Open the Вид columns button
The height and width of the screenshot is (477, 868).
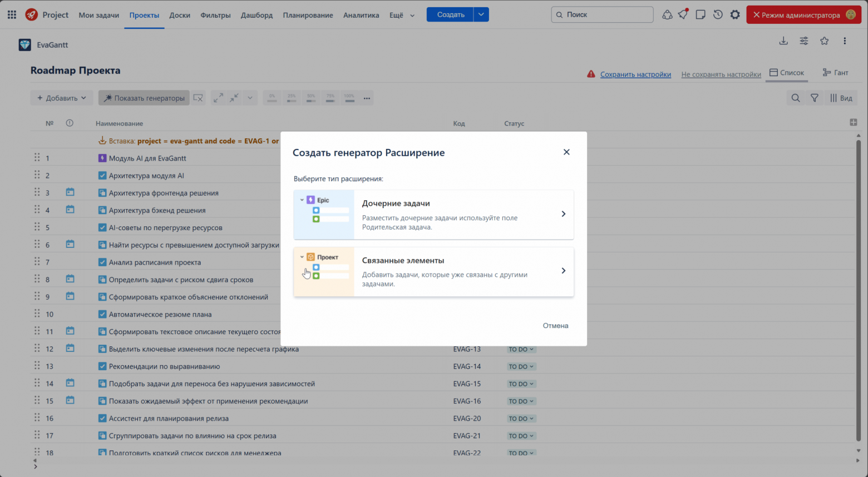pos(841,98)
